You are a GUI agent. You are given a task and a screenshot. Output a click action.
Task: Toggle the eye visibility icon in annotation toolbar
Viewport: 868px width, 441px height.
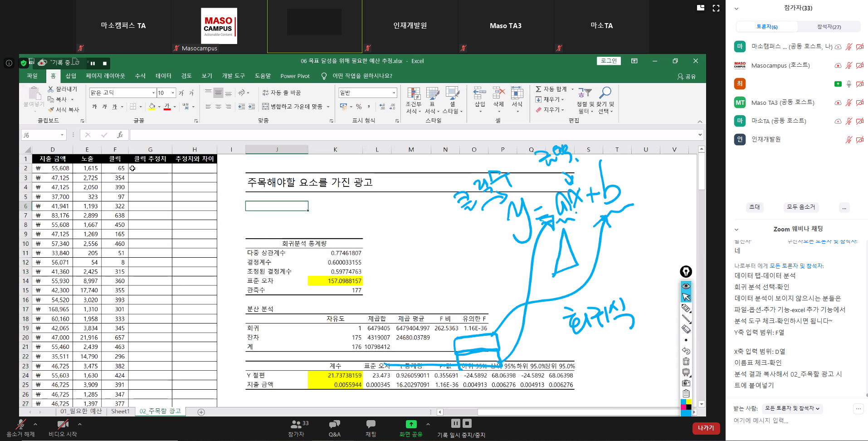point(686,286)
